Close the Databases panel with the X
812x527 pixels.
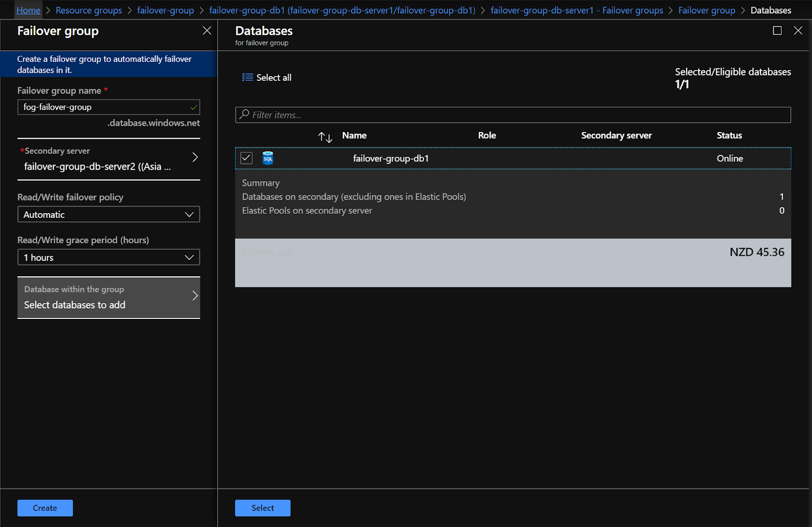798,30
